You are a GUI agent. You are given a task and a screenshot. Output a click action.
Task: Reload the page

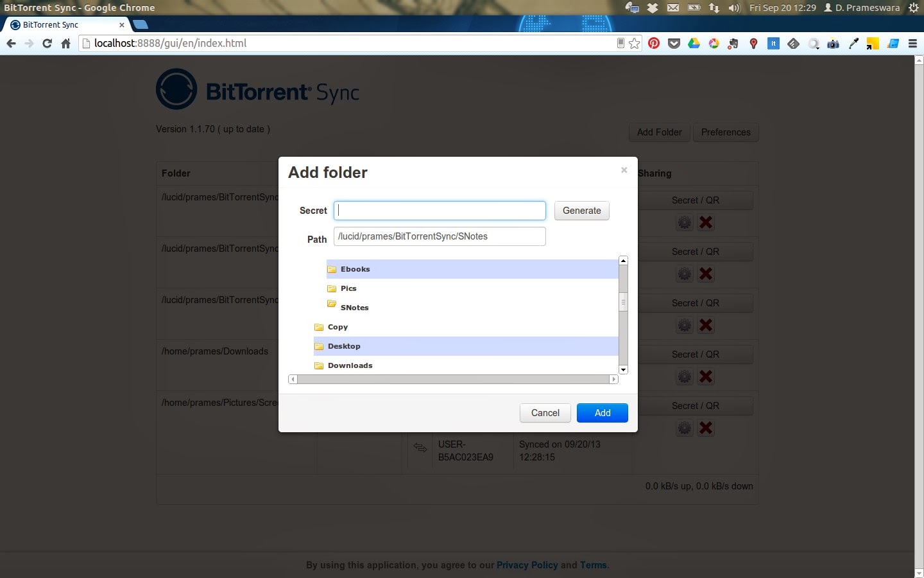point(47,44)
